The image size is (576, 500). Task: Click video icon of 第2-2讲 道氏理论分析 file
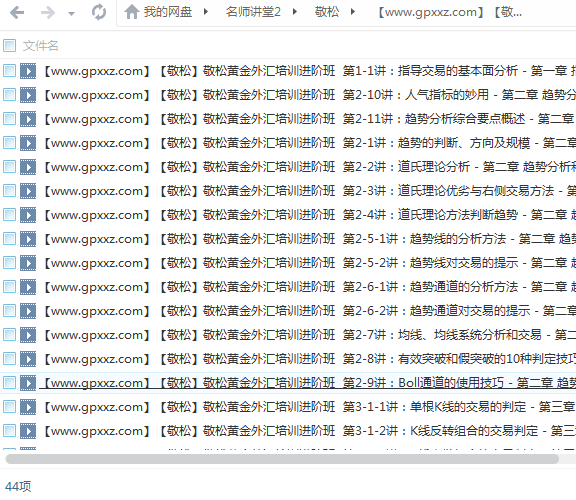28,167
